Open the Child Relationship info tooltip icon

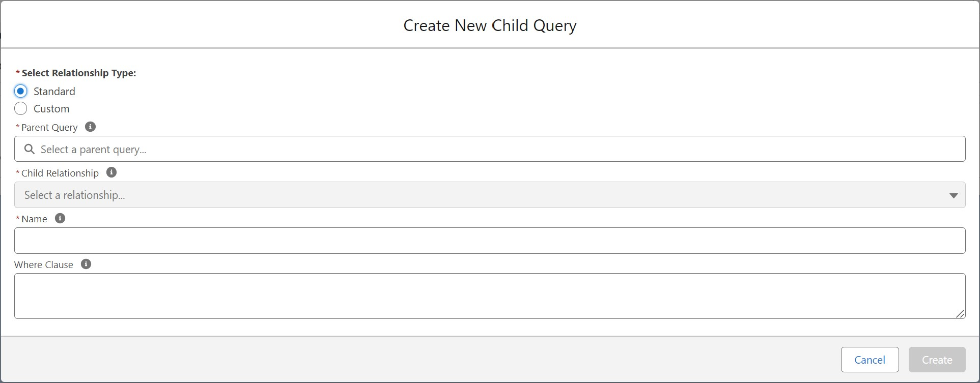coord(111,172)
